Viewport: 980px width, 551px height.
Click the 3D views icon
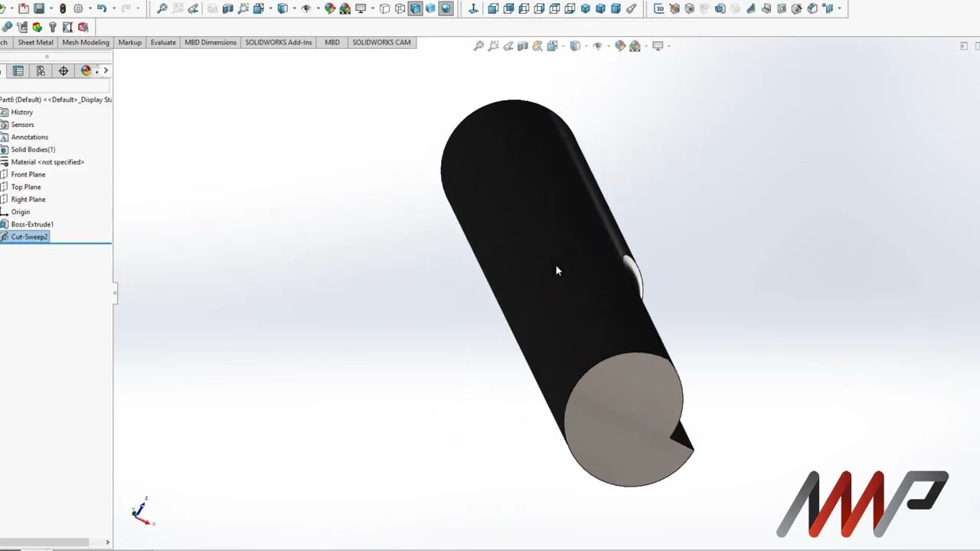click(x=659, y=8)
